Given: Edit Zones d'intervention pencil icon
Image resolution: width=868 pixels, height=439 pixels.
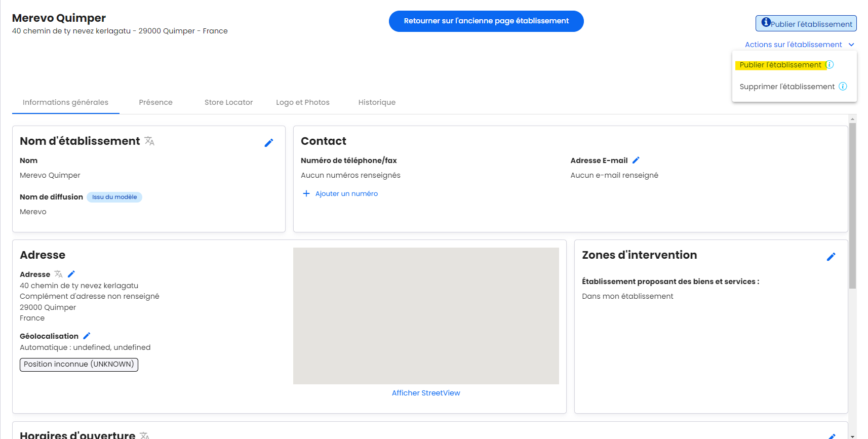Looking at the screenshot, I should click(x=831, y=257).
